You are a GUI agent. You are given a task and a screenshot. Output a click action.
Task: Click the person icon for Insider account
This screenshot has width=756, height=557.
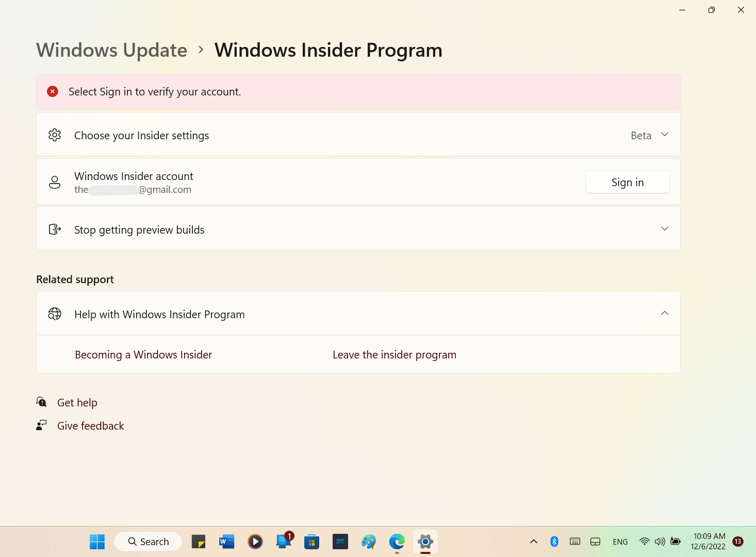pyautogui.click(x=55, y=182)
